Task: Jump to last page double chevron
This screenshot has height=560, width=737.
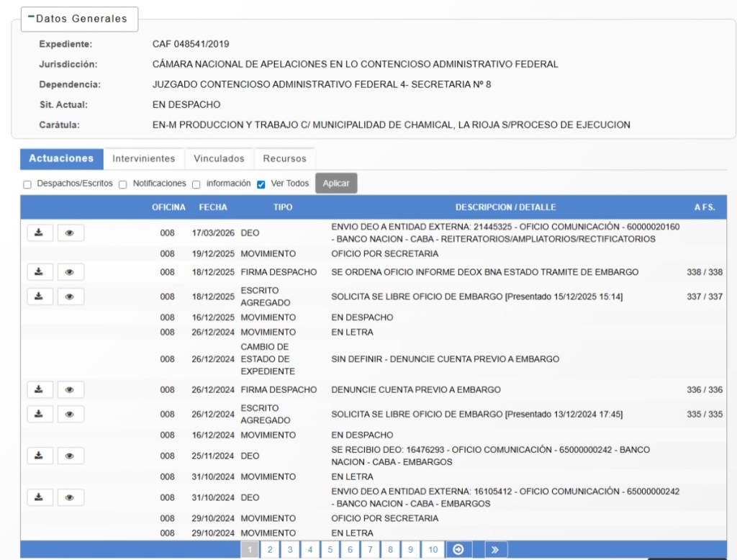Action: tap(495, 549)
